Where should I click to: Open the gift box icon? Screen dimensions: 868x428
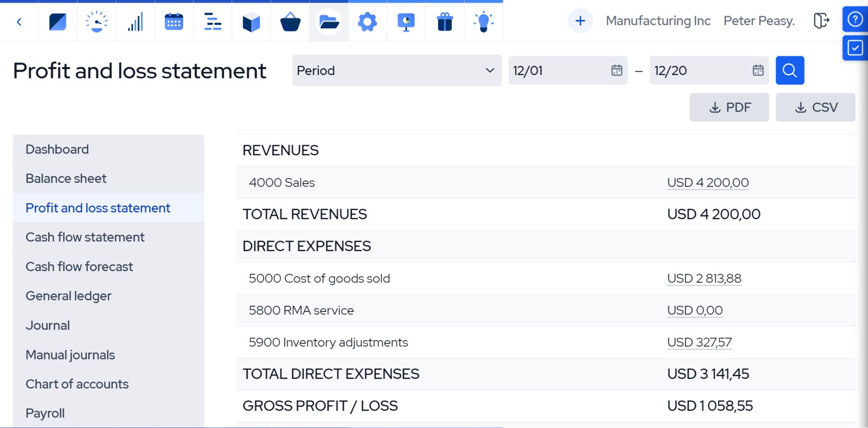tap(445, 21)
